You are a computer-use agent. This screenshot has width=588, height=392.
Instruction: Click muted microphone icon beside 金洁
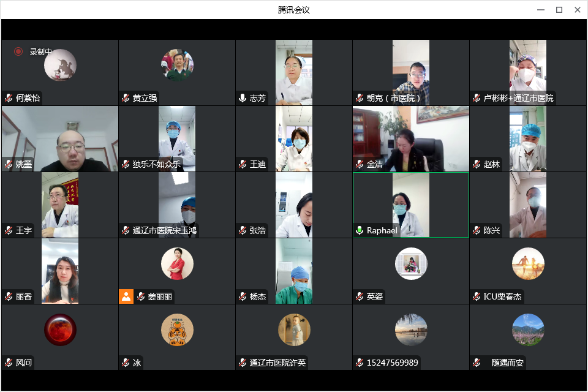[360, 164]
